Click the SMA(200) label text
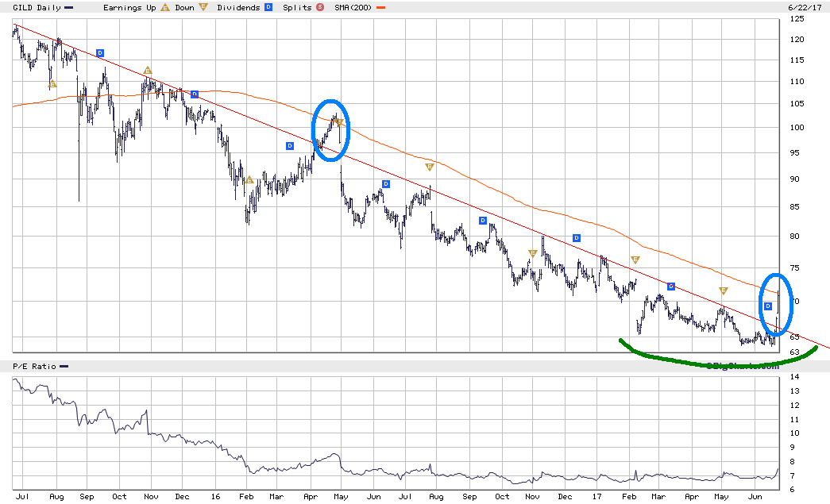830x504 pixels. (x=353, y=8)
